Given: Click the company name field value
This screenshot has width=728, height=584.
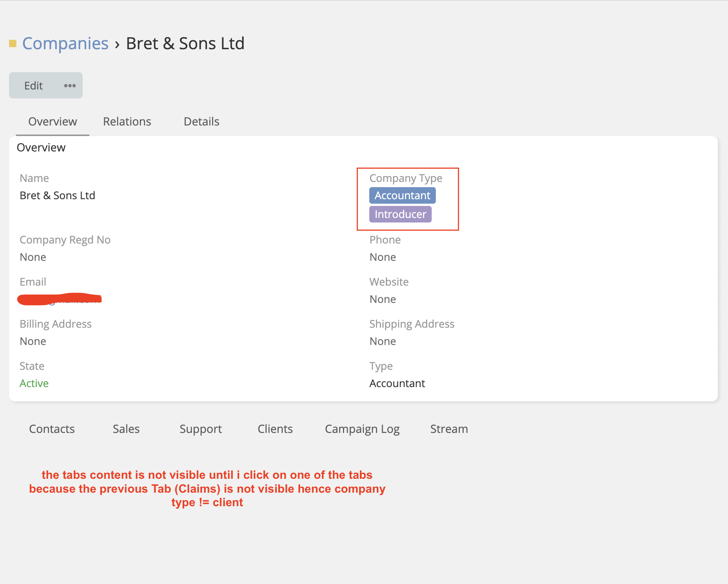Looking at the screenshot, I should pos(57,195).
